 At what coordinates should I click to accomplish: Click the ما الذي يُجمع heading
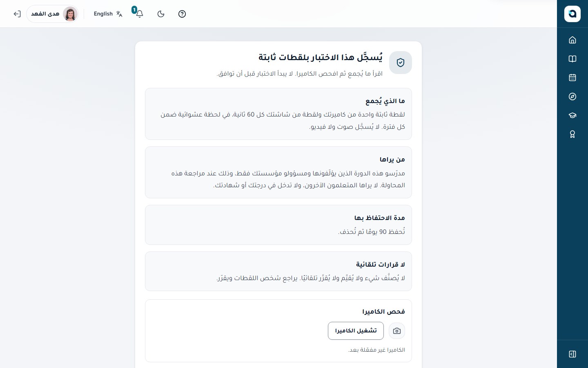pyautogui.click(x=385, y=101)
